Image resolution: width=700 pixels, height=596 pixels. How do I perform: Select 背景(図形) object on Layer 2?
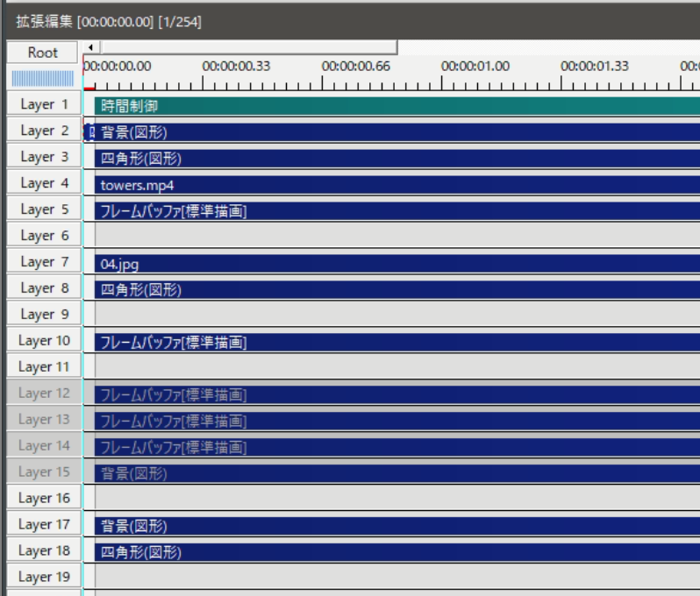click(397, 132)
